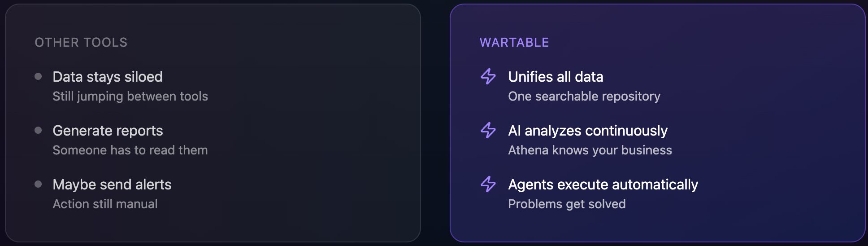Click the Unifies all data title
The height and width of the screenshot is (246, 868).
click(x=556, y=77)
